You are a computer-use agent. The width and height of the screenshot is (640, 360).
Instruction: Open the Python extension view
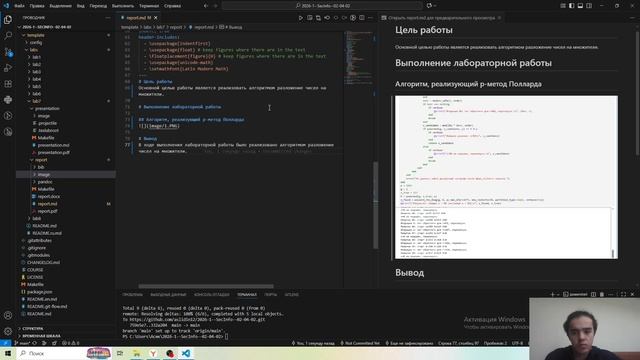pyautogui.click(x=8, y=100)
